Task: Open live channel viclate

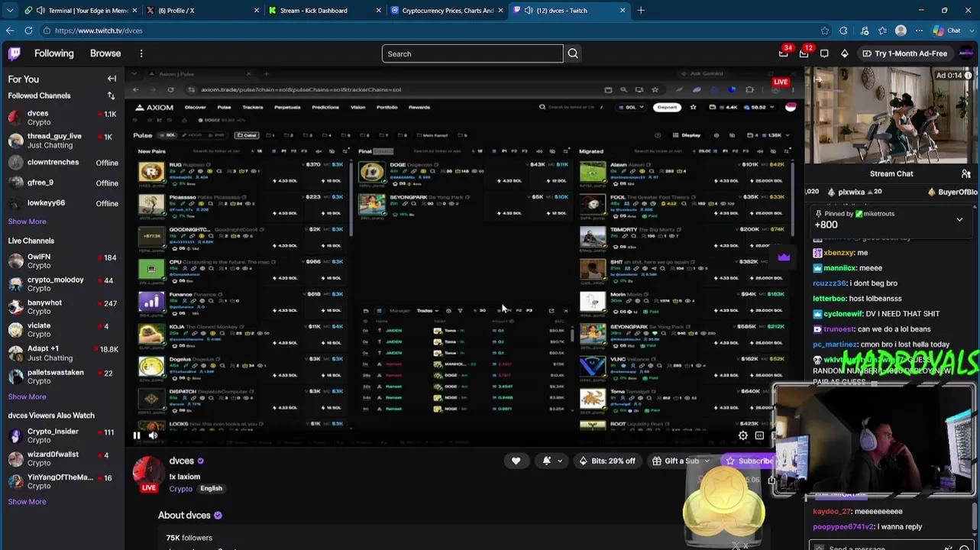Action: [62, 330]
